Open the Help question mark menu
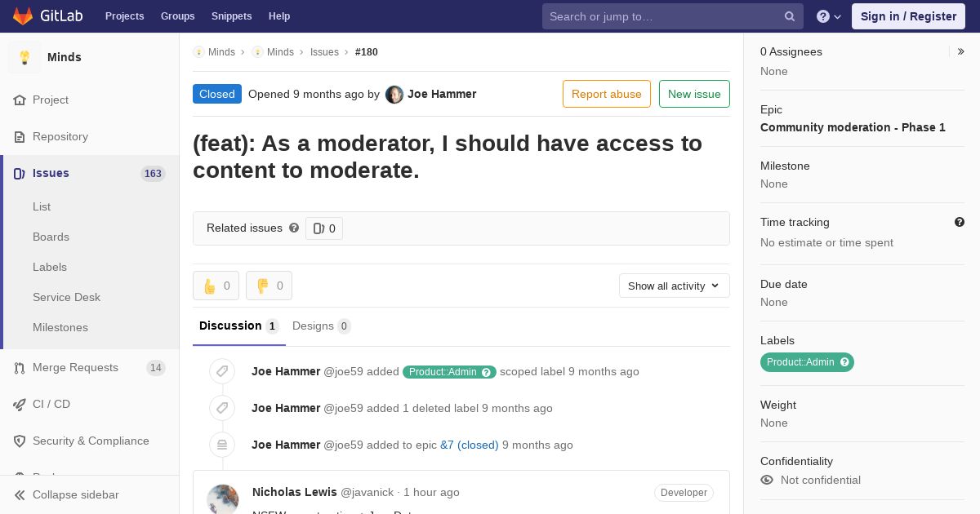The width and height of the screenshot is (980, 514). pos(829,16)
